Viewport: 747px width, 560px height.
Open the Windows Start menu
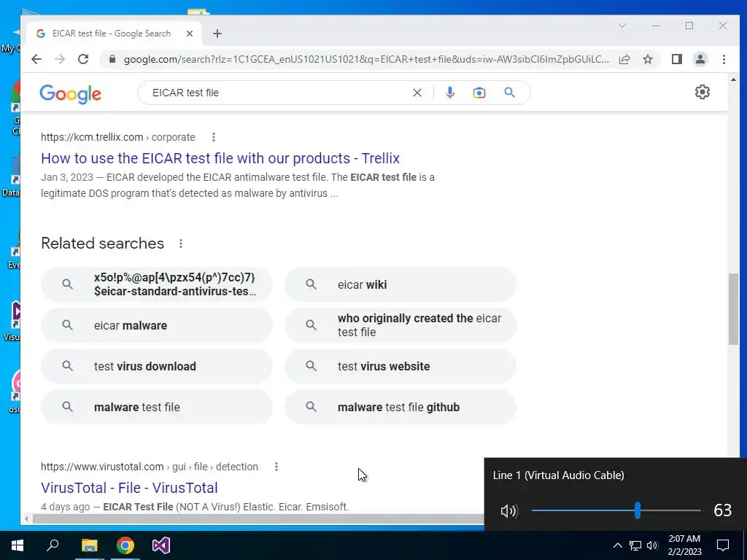tap(18, 545)
